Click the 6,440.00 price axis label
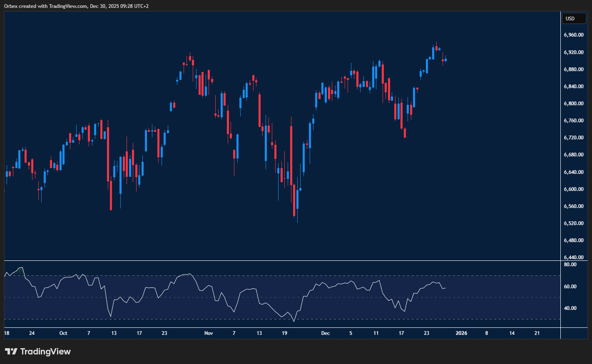Viewport: 592px width, 364px height. click(573, 258)
